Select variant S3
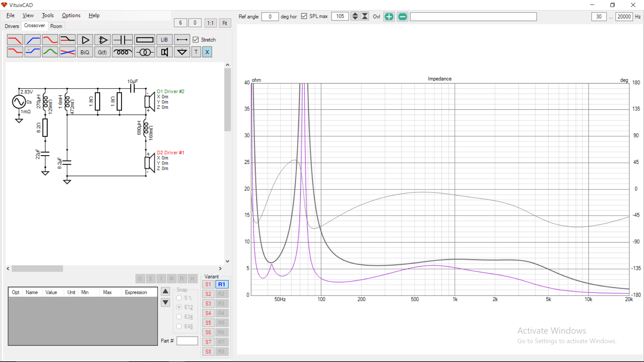 [208, 304]
